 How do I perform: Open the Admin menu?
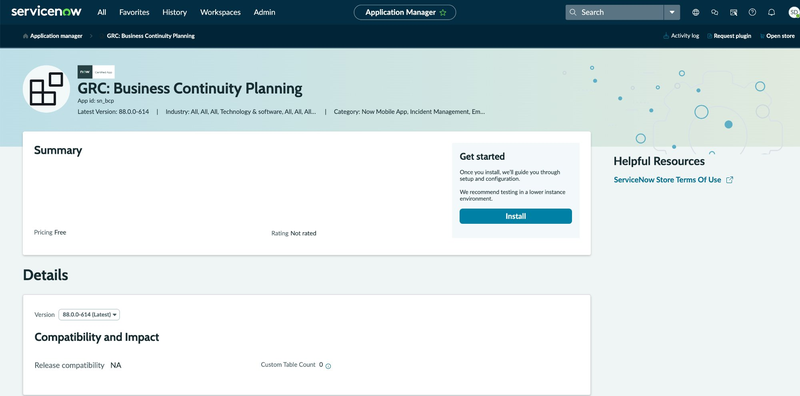pyautogui.click(x=264, y=12)
